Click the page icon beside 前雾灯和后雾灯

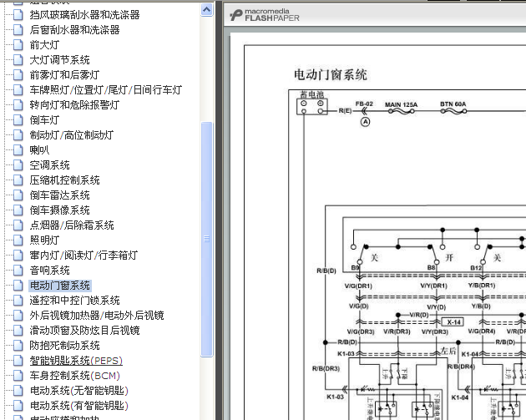click(18, 75)
